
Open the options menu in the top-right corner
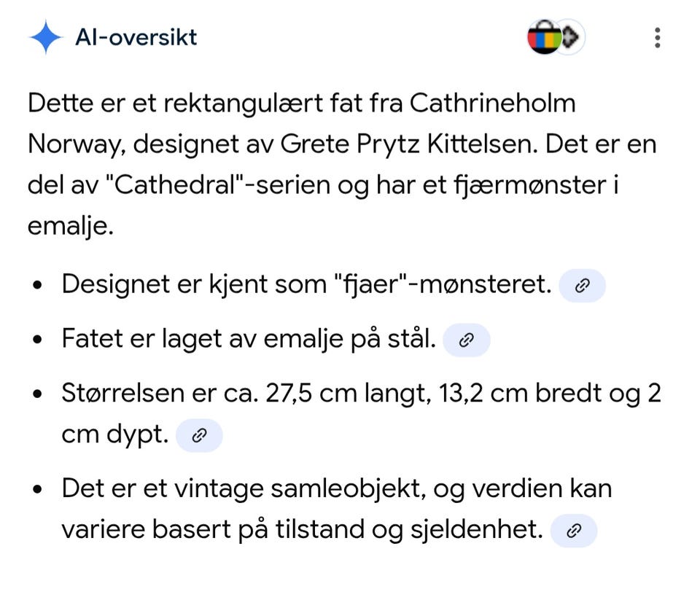point(657,37)
